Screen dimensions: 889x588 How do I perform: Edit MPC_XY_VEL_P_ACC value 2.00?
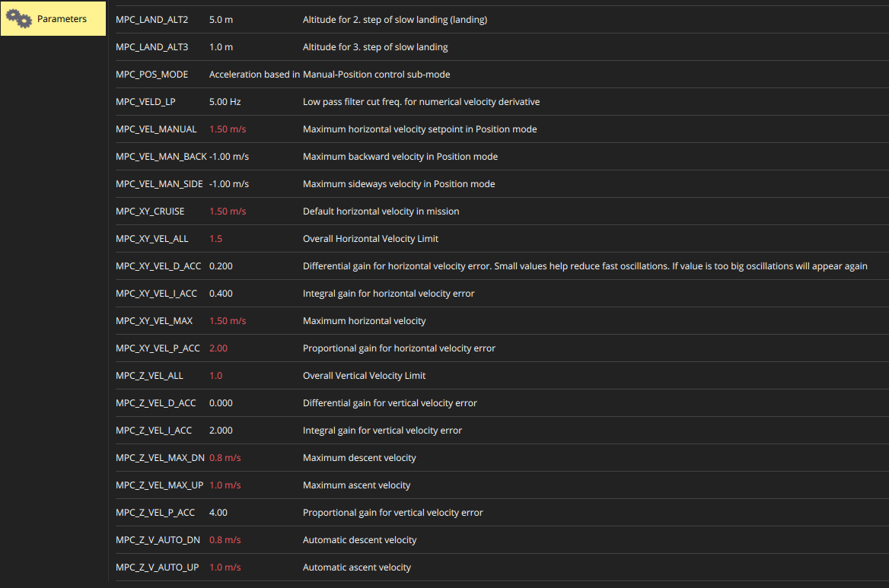click(218, 348)
